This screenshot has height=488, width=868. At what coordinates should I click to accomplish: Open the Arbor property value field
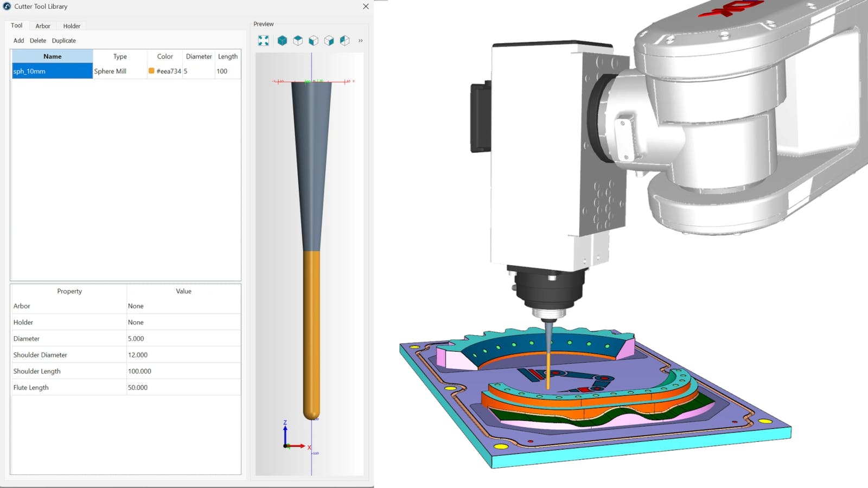pos(183,306)
